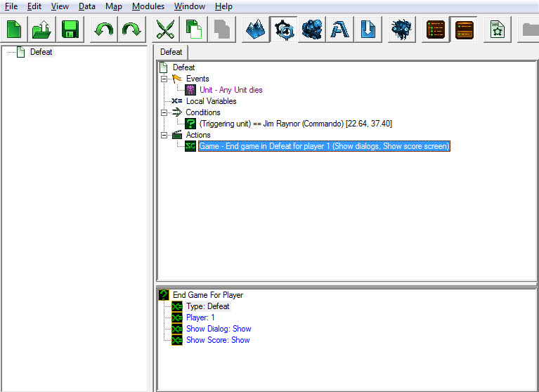Open the Window menu

pos(190,6)
